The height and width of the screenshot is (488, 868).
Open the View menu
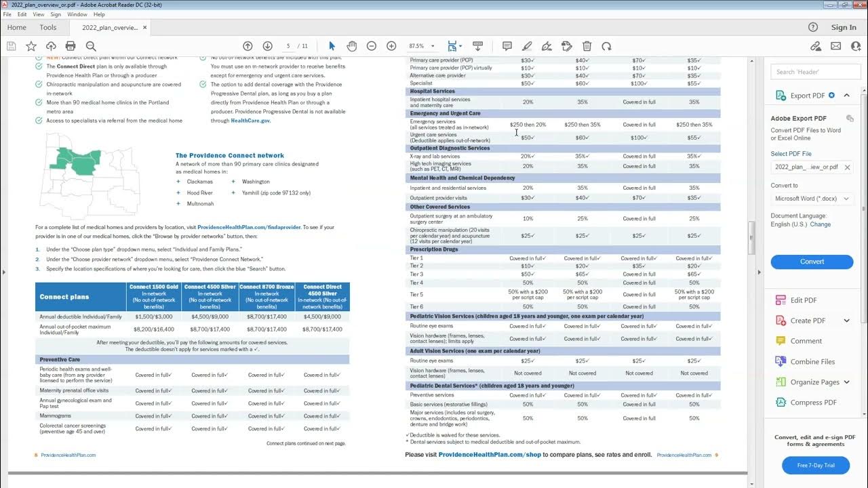39,14
